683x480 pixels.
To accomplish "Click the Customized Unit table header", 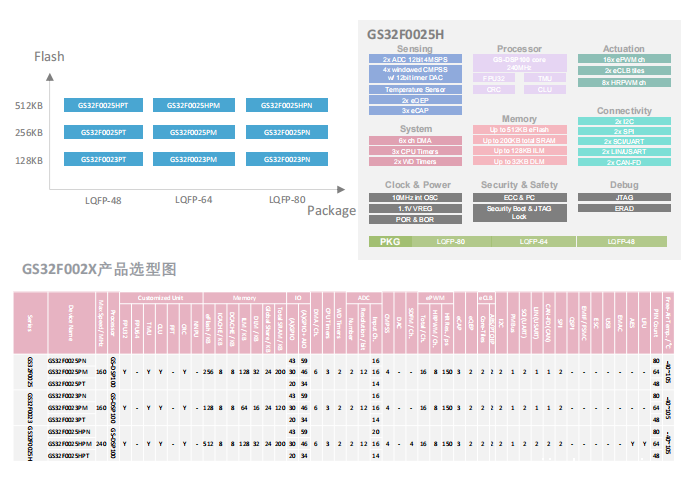I will point(161,298).
